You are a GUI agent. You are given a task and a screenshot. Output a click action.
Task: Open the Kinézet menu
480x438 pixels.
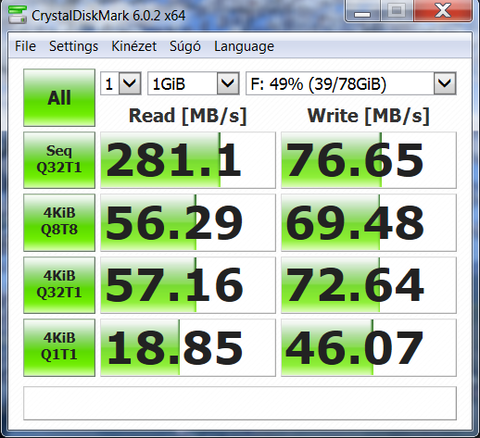pos(134,46)
